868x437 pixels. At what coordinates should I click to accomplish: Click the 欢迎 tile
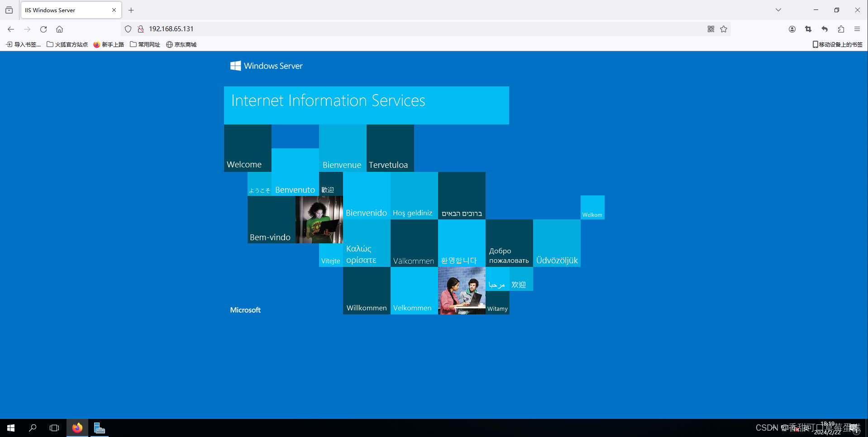click(521, 279)
